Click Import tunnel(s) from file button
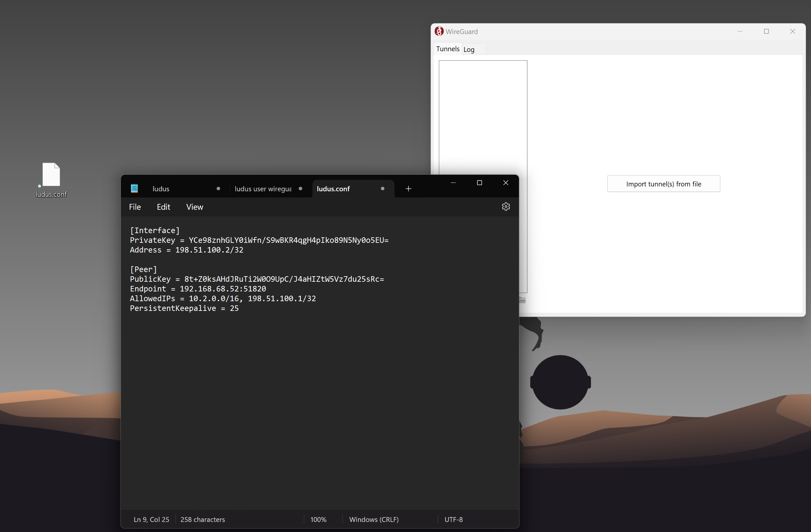 pyautogui.click(x=664, y=184)
